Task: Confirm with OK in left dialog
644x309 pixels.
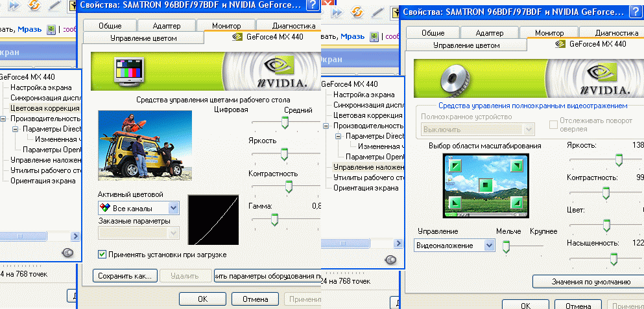Action: point(202,299)
